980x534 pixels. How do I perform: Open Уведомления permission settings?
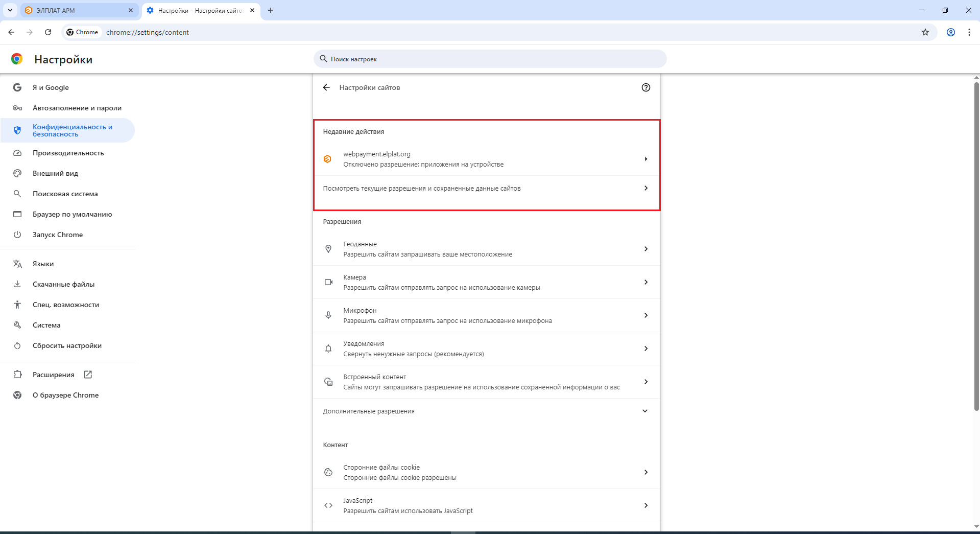(x=487, y=349)
